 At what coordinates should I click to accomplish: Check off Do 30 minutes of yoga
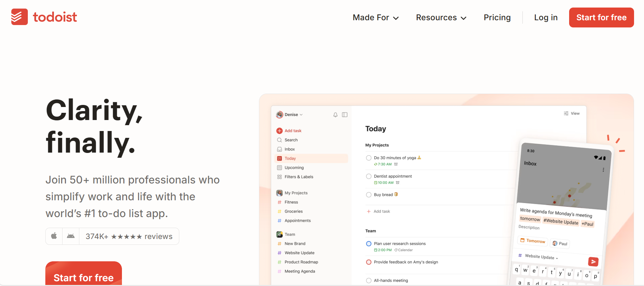click(369, 158)
